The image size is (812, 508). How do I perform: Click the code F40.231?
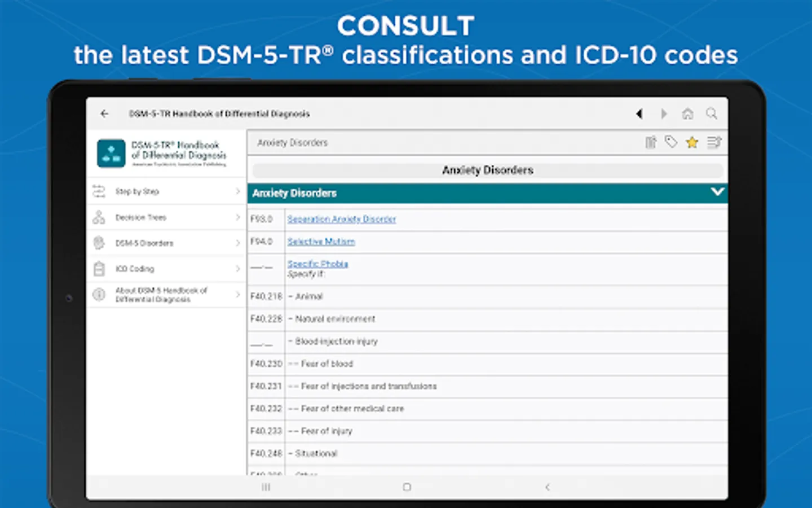pyautogui.click(x=266, y=386)
